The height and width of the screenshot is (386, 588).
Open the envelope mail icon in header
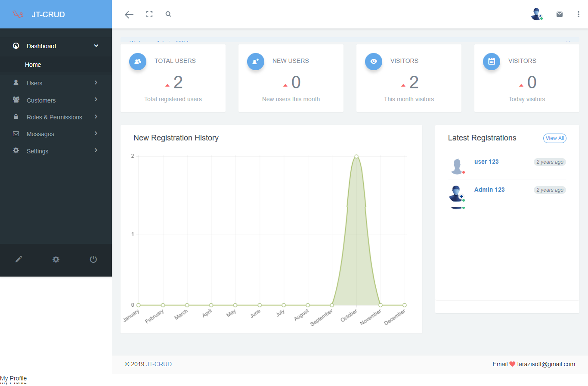tap(560, 14)
